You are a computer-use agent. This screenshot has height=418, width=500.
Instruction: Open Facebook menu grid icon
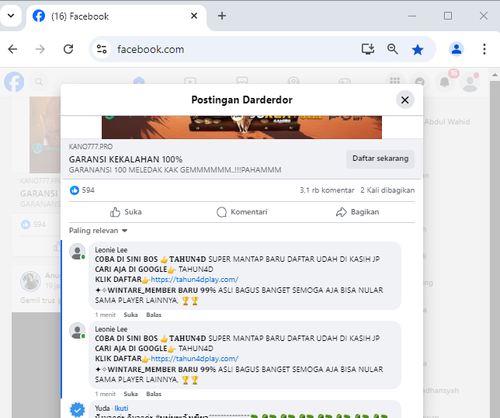click(395, 81)
